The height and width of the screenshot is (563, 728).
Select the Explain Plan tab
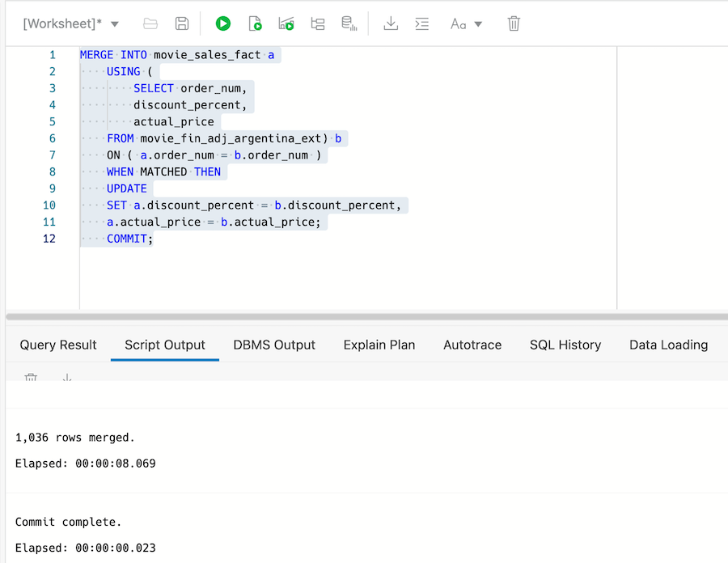click(x=379, y=345)
